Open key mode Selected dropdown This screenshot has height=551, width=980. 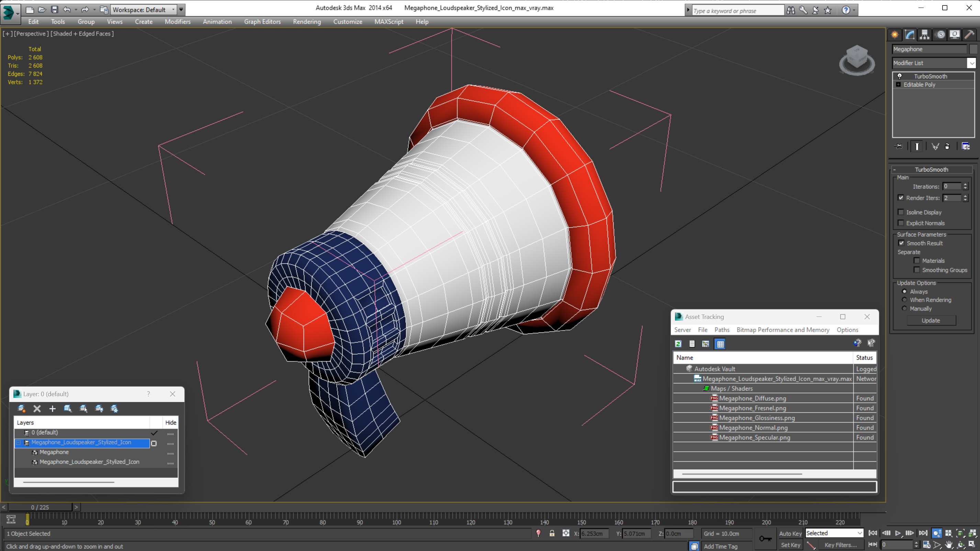click(x=834, y=533)
